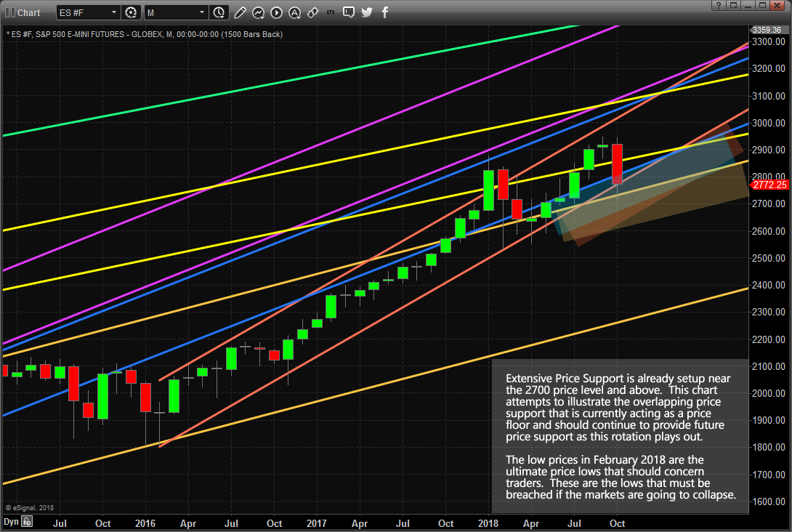Viewport: 792px width, 532px height.
Task: Click the red 2772.25 price marker
Action: pyautogui.click(x=769, y=185)
